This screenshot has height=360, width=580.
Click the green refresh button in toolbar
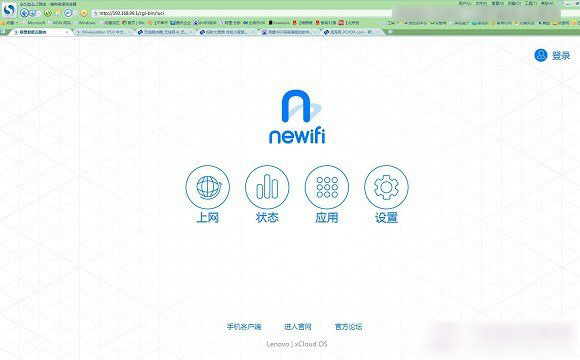(x=48, y=13)
